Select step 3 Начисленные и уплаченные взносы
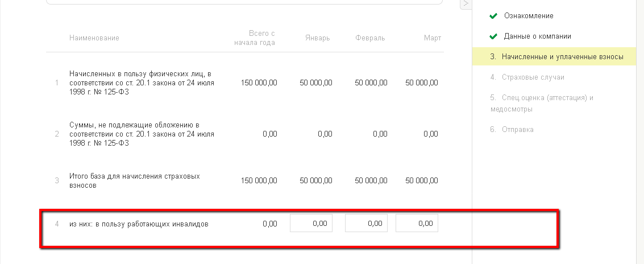 (554, 57)
